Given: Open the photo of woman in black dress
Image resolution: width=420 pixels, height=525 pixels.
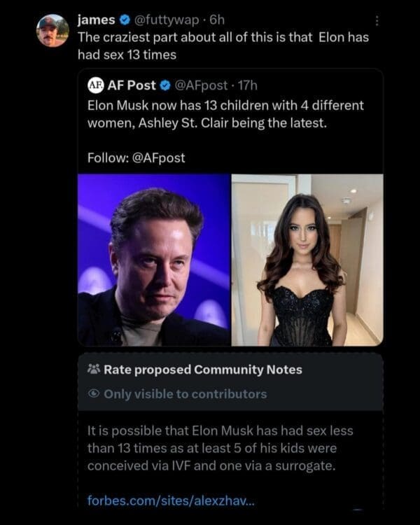Looking at the screenshot, I should pos(307,260).
